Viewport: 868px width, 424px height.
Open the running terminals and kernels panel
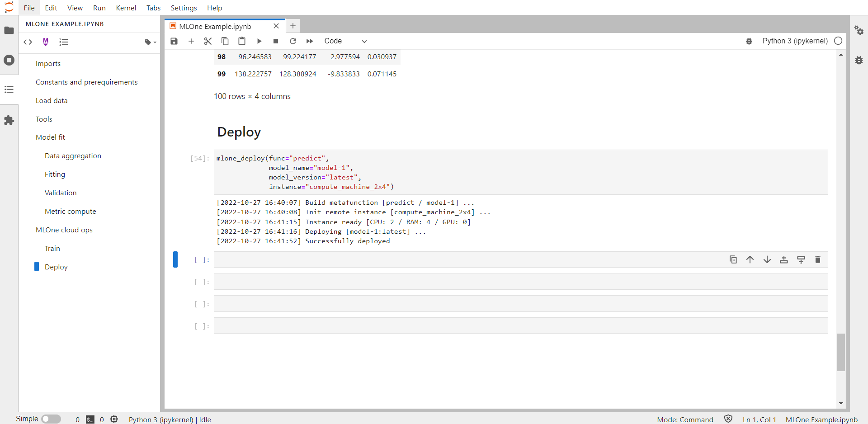9,60
